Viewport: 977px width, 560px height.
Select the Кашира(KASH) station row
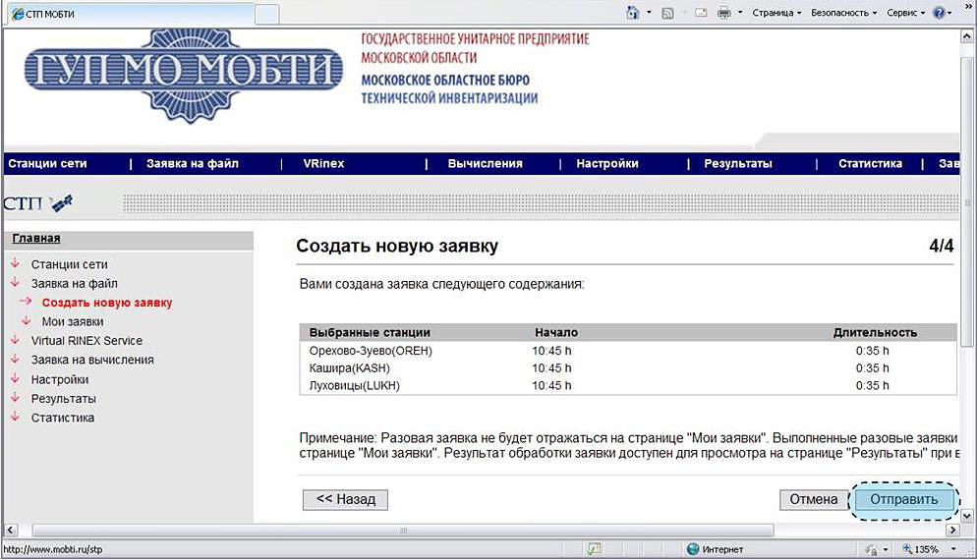point(628,368)
